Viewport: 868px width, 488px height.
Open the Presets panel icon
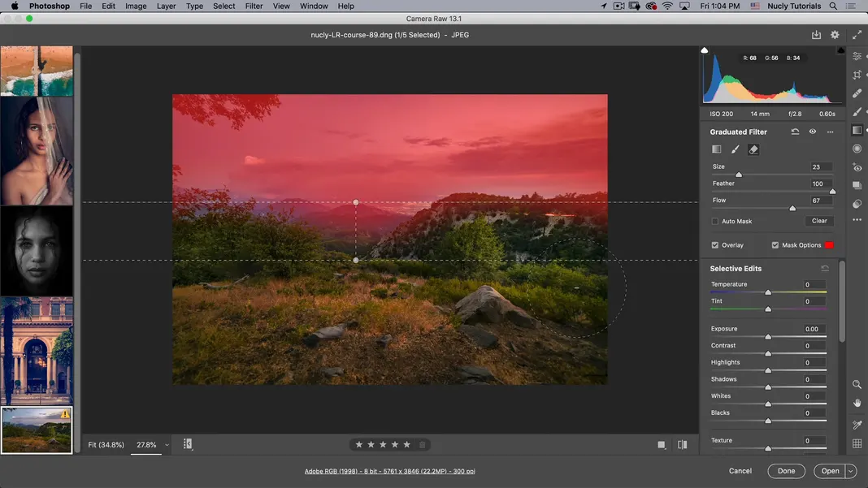[x=857, y=204]
